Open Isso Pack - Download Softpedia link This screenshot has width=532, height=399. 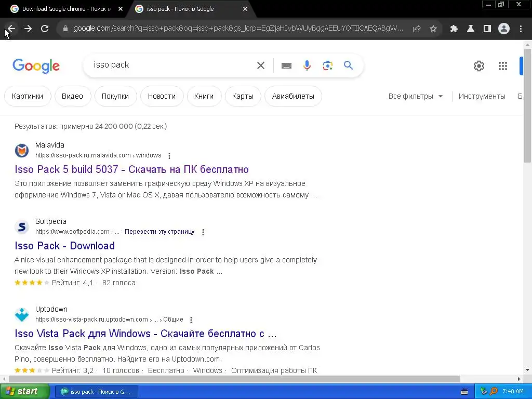[x=65, y=246]
